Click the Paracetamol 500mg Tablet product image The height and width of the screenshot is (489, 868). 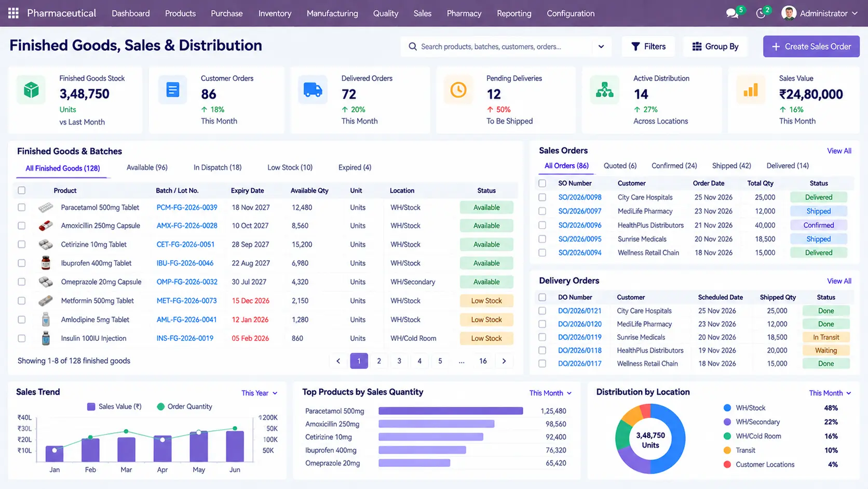click(46, 207)
